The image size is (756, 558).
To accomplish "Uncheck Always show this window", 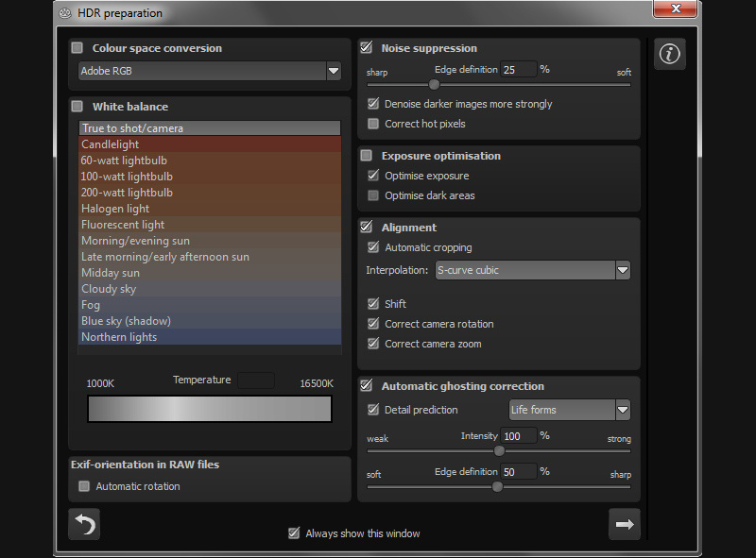I will [294, 533].
